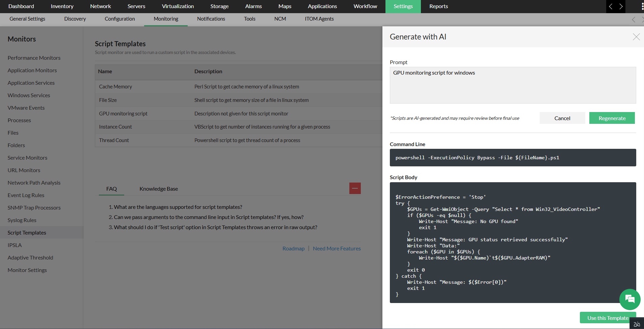Open the GPU monitoring script template

click(123, 114)
